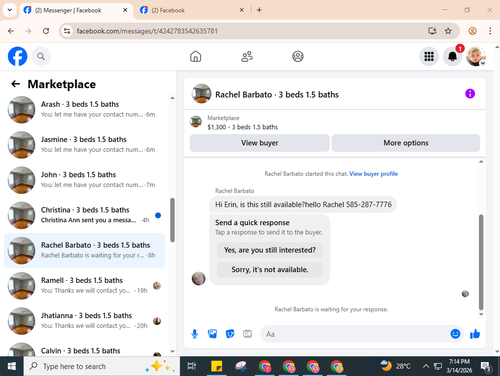This screenshot has height=376, width=500.
Task: Close the second Facebook browser tab
Action: (x=242, y=10)
